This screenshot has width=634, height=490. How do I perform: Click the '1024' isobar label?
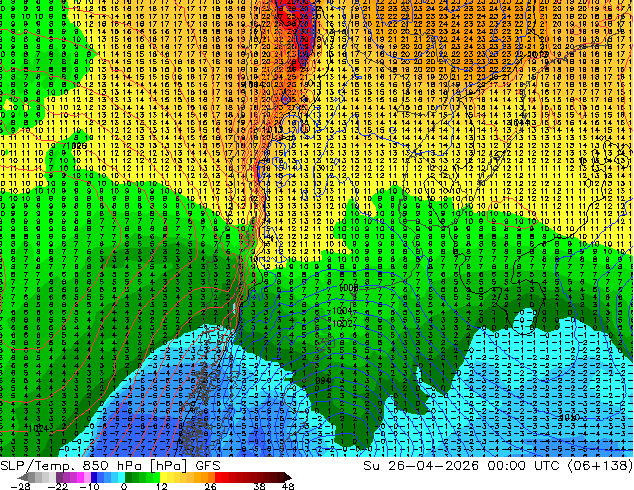pyautogui.click(x=39, y=428)
